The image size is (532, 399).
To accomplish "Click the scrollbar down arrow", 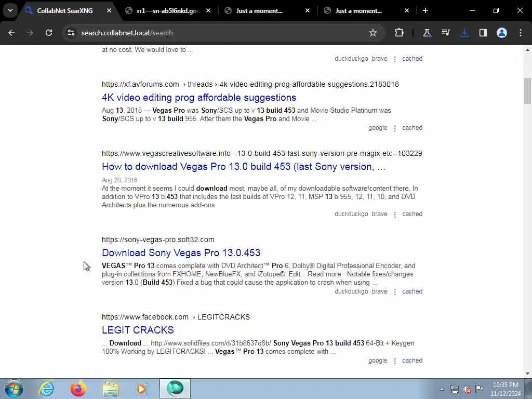I will 527,374.
